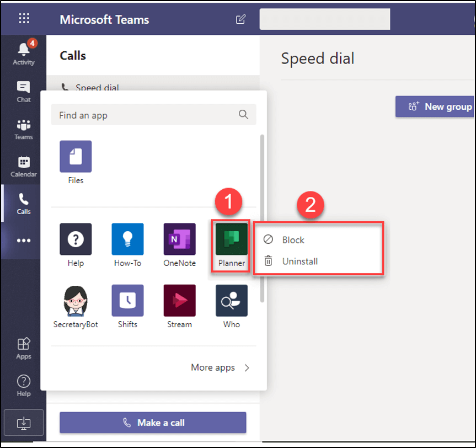Launch the Planner app icon
Screen dimensions: 476x448
(x=231, y=239)
